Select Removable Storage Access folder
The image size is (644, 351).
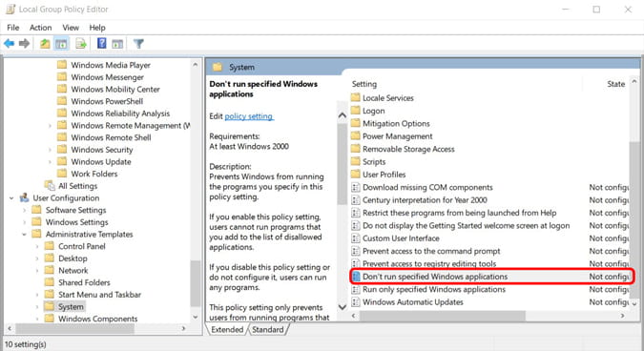click(x=408, y=149)
